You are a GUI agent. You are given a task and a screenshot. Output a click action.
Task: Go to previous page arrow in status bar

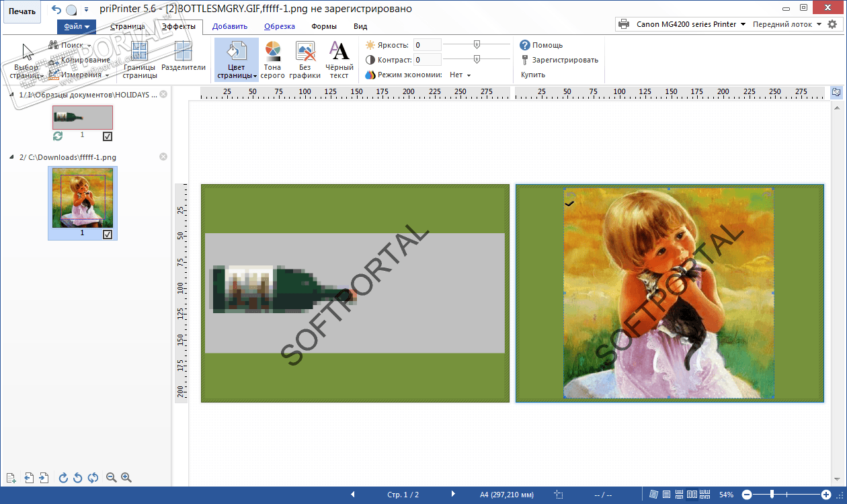353,495
